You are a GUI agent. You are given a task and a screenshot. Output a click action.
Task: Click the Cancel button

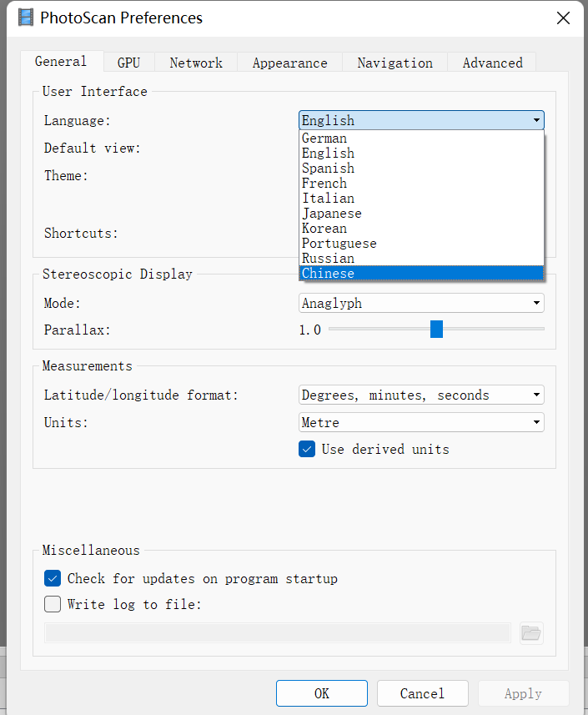(x=422, y=693)
